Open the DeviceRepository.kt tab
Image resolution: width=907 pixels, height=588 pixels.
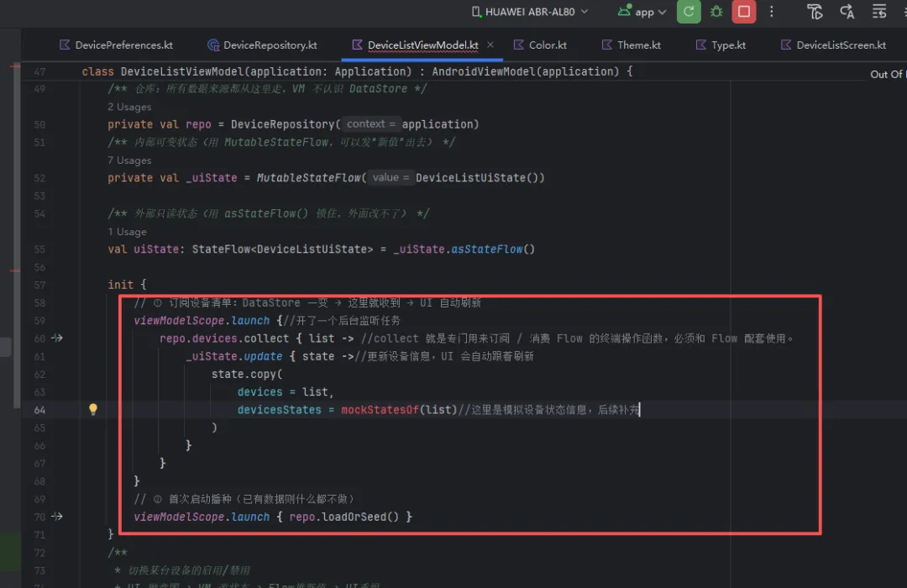pyautogui.click(x=263, y=45)
